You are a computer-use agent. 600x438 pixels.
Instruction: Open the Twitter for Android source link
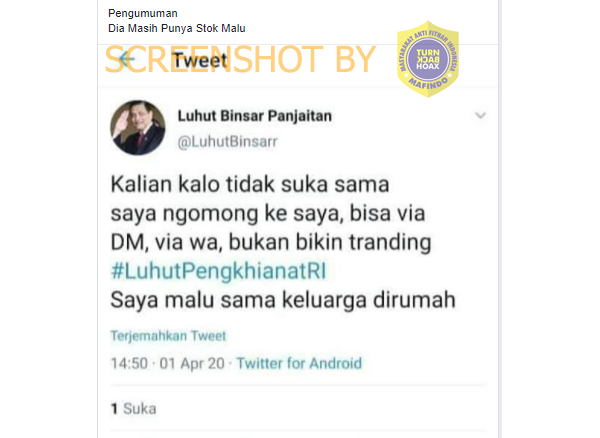(x=299, y=363)
